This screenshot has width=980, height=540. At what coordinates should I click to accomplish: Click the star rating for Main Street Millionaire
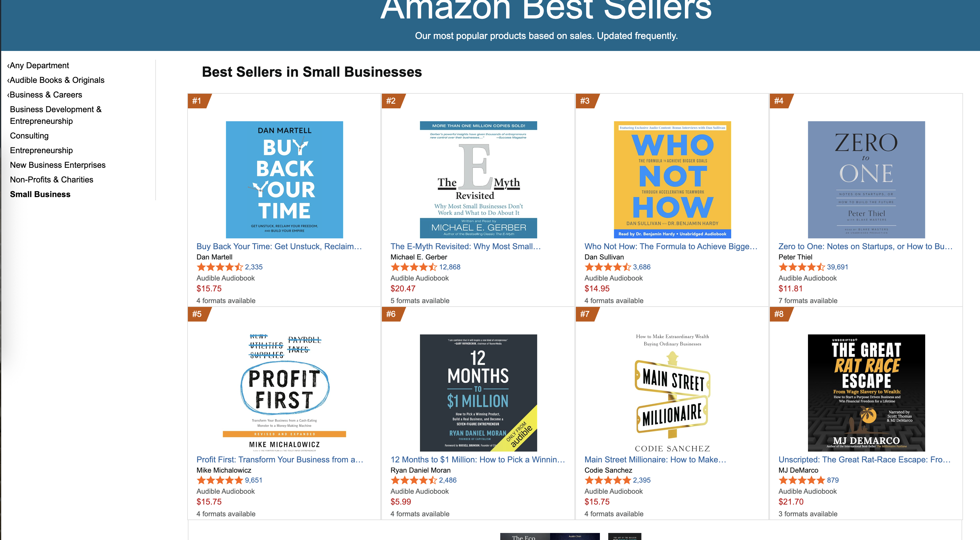click(x=608, y=480)
